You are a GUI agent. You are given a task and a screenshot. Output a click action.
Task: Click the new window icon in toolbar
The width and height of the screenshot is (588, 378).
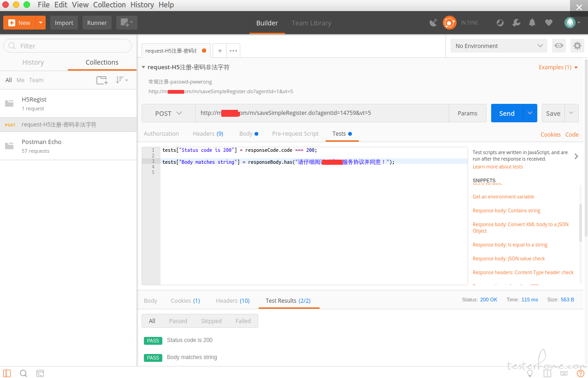[126, 23]
